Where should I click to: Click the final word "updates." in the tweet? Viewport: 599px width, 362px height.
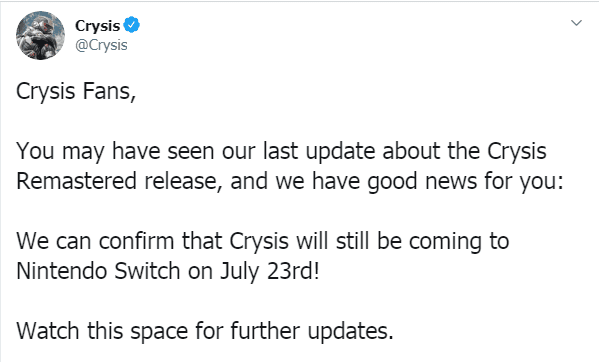click(350, 331)
